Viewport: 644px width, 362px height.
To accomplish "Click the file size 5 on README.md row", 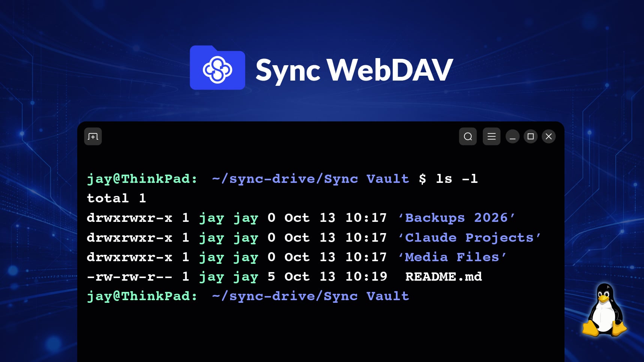I will pos(271,277).
